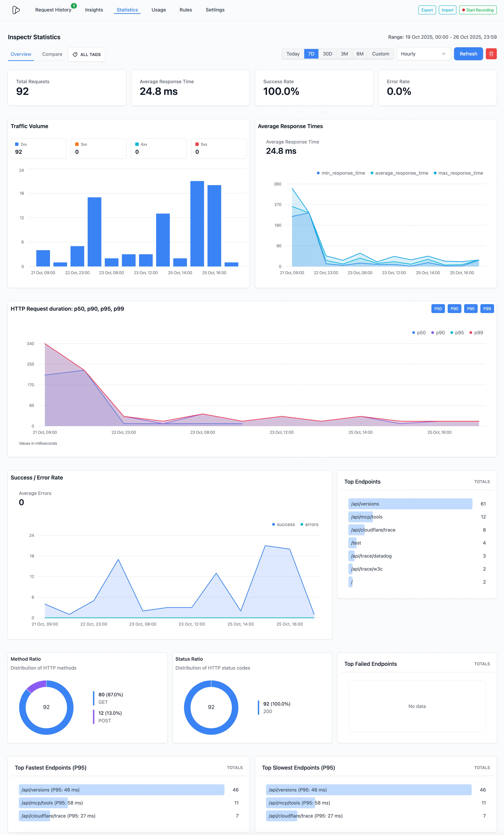504x835 pixels.
Task: Open the Settings page
Action: pyautogui.click(x=215, y=10)
